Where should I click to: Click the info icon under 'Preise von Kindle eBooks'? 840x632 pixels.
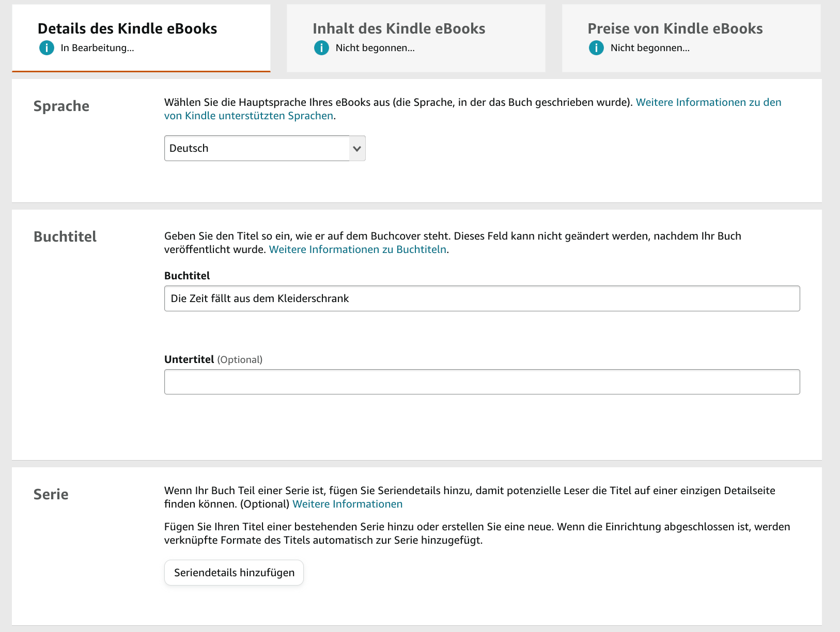pyautogui.click(x=596, y=48)
